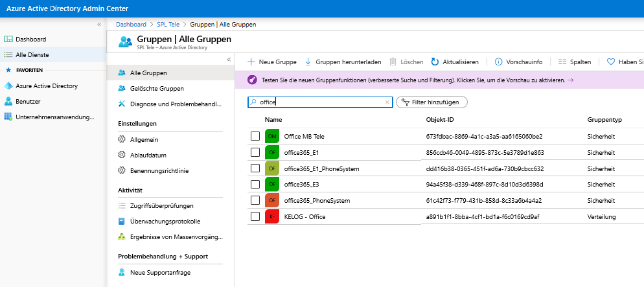This screenshot has width=644, height=287.
Task: Click the Allgemein gear icon
Action: 122,139
